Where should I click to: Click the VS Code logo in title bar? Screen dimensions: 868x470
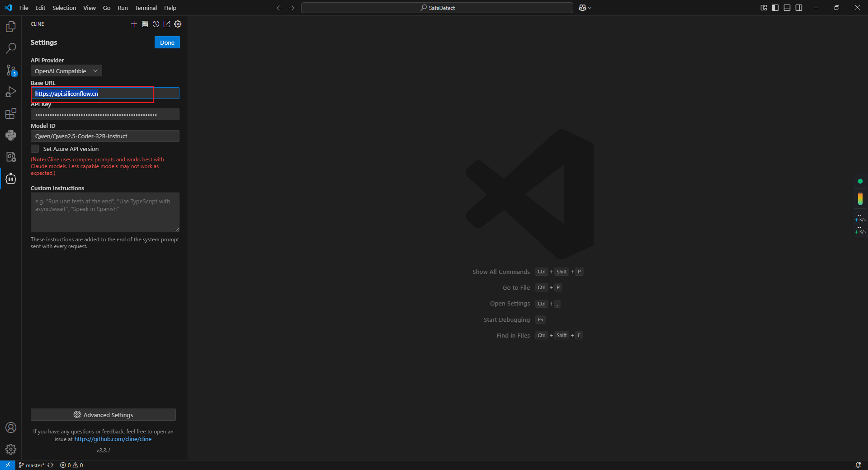pyautogui.click(x=8, y=8)
